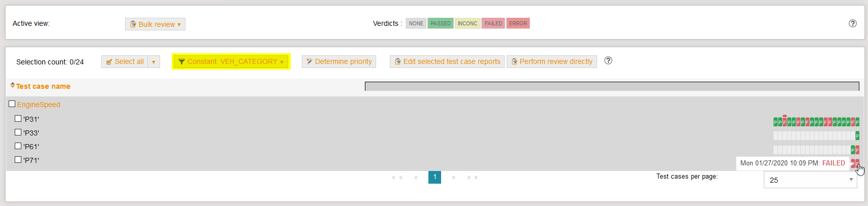Click Edit selected test case reports
This screenshot has width=868, height=206.
click(x=447, y=61)
